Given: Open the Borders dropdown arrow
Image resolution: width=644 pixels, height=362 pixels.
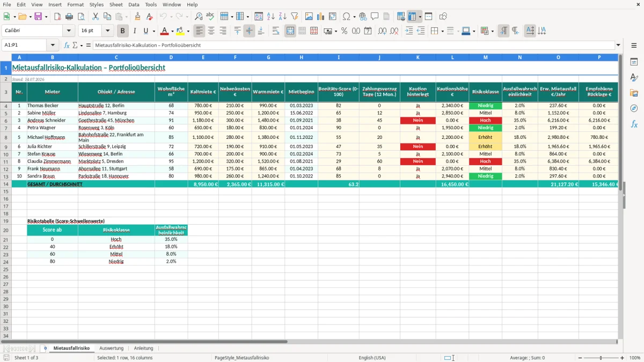Looking at the screenshot, I should click(x=442, y=31).
